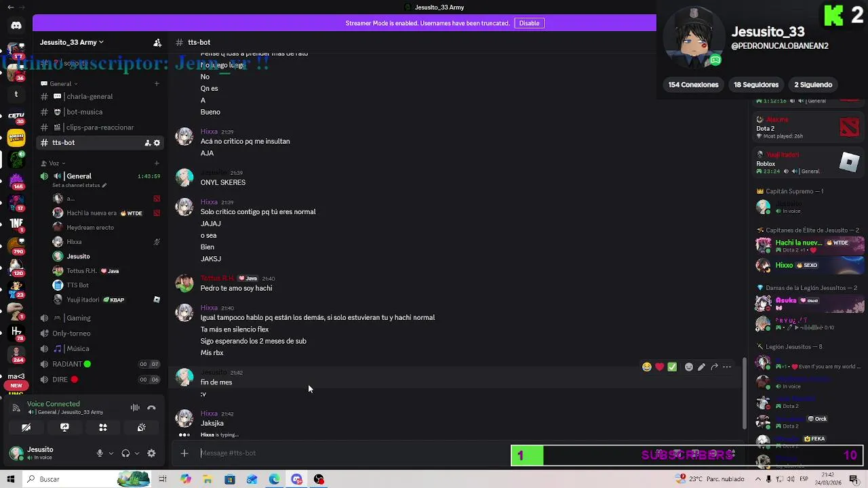Create channel in Voz category
868x488 pixels.
[157, 163]
